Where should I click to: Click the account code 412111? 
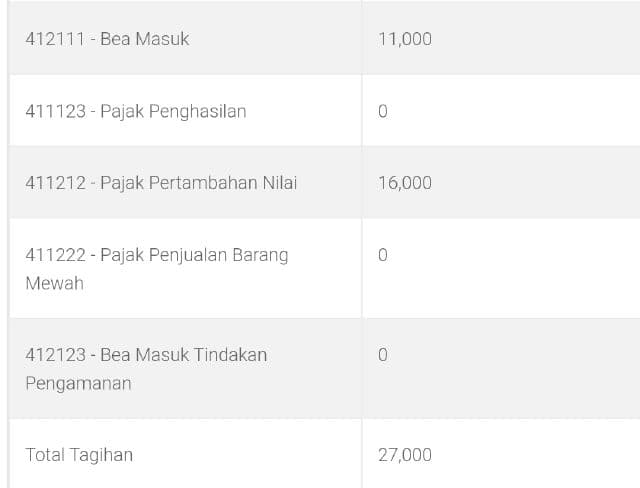coord(56,39)
